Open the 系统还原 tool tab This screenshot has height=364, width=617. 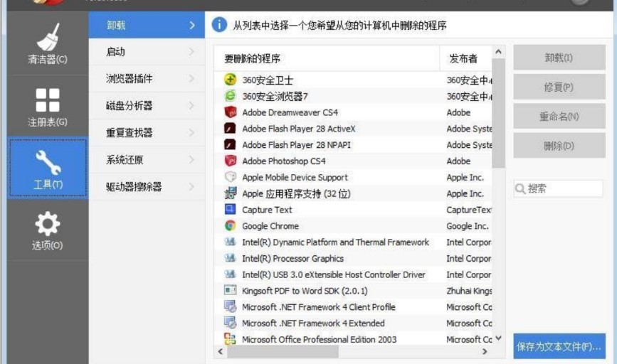point(147,159)
